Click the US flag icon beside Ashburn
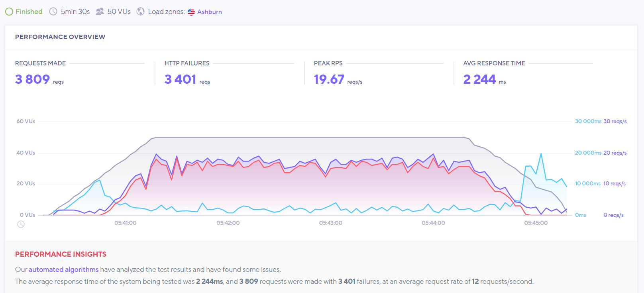Image resolution: width=644 pixels, height=293 pixels. (191, 12)
